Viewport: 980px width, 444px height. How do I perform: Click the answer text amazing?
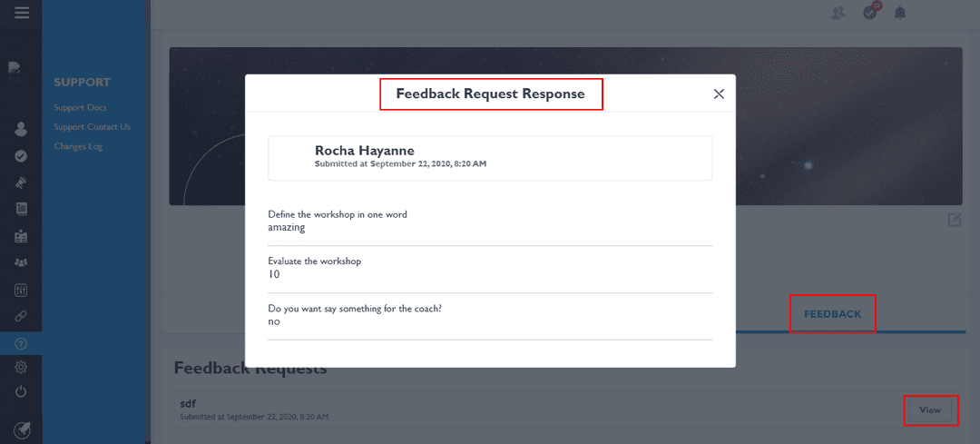[286, 228]
